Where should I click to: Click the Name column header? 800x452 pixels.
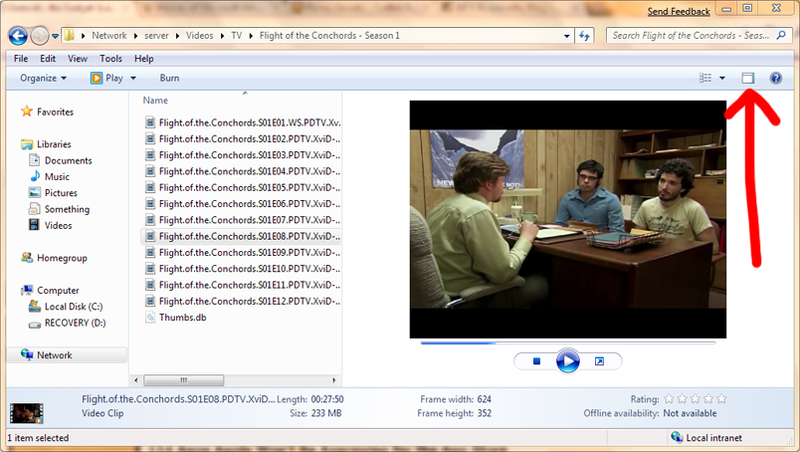tap(155, 101)
